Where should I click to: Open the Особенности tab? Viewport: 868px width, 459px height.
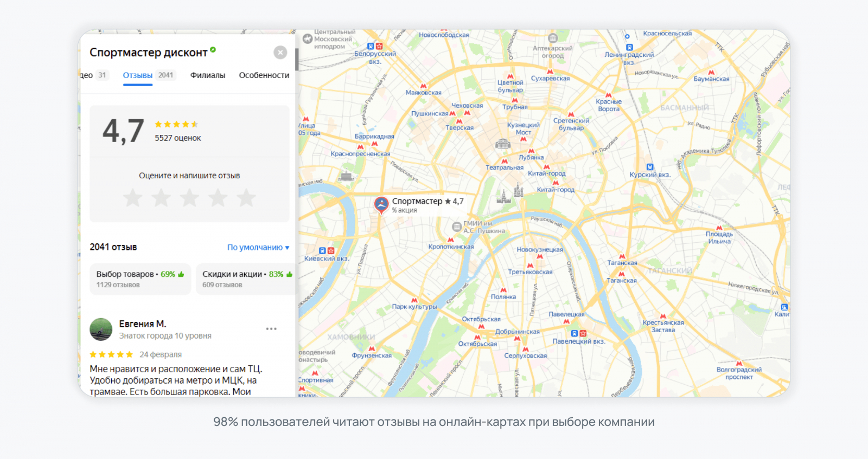pos(264,75)
